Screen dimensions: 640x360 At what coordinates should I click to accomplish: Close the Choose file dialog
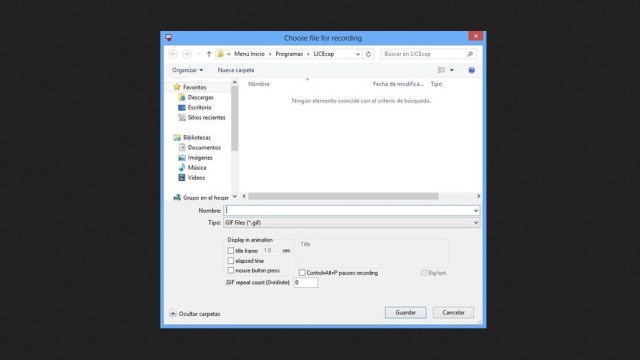[476, 36]
